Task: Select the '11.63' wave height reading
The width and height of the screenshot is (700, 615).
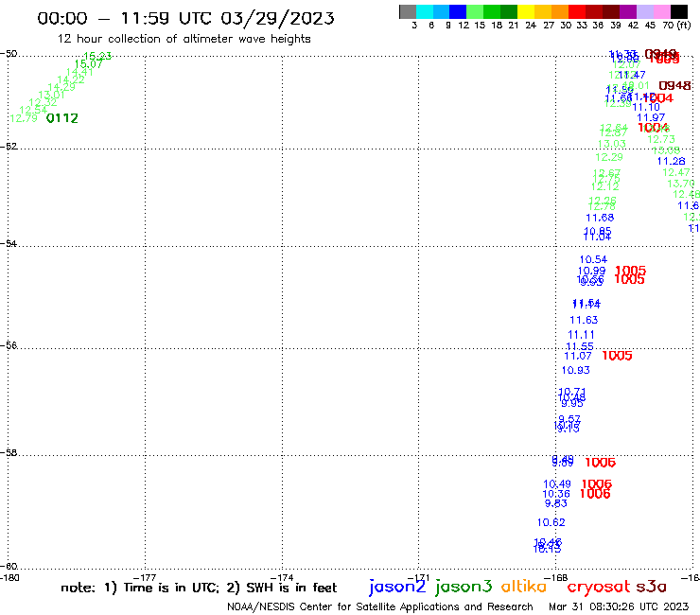Action: coord(584,320)
